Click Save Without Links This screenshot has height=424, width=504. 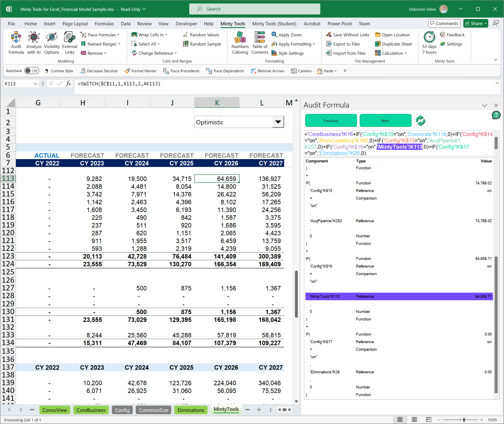pos(347,35)
